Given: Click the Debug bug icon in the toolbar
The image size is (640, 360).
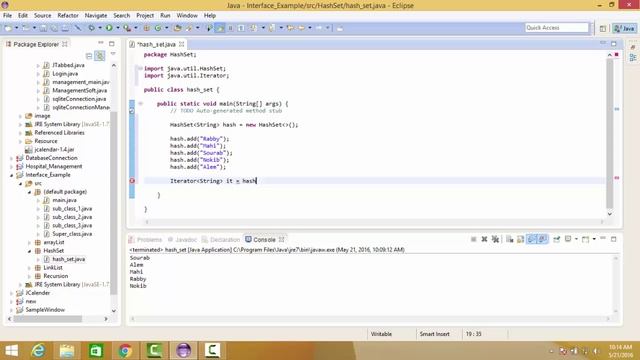Looking at the screenshot, I should 91,28.
